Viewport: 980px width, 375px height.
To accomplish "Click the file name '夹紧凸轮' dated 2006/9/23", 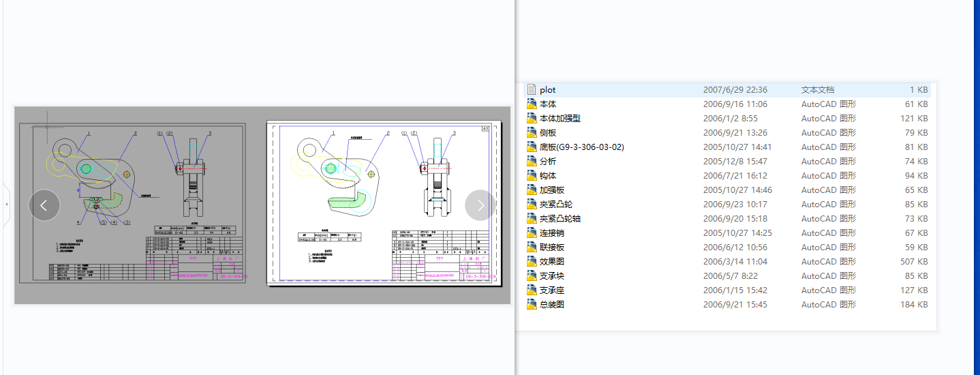I will point(556,205).
